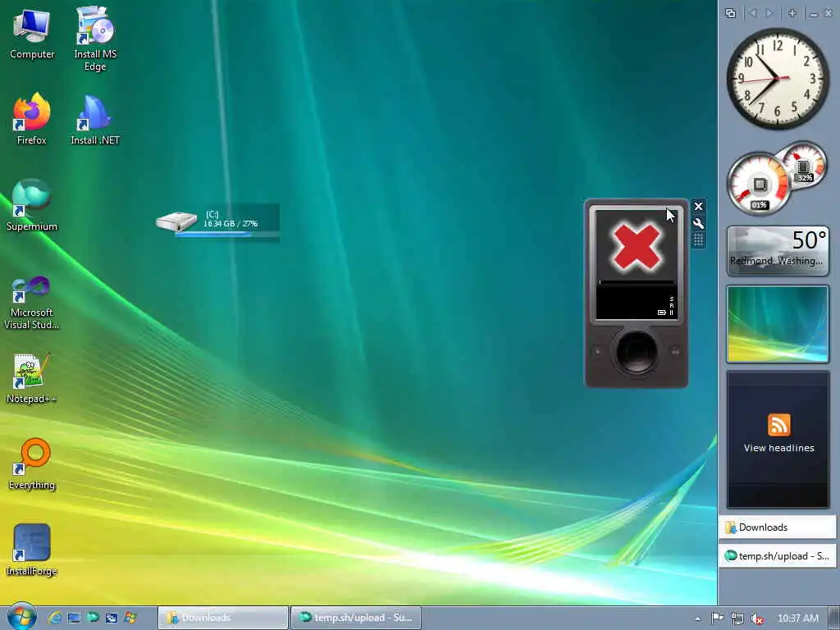Go to previous sidebar gadgets page

coord(753,13)
